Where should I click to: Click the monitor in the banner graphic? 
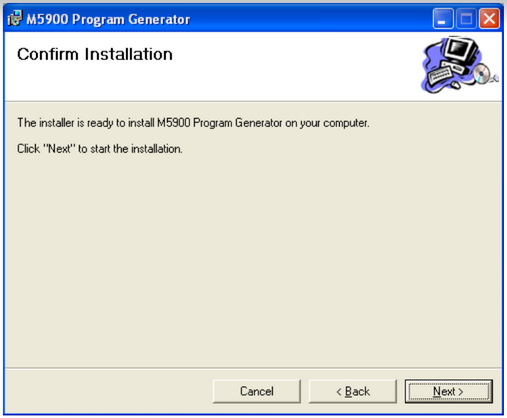point(459,49)
